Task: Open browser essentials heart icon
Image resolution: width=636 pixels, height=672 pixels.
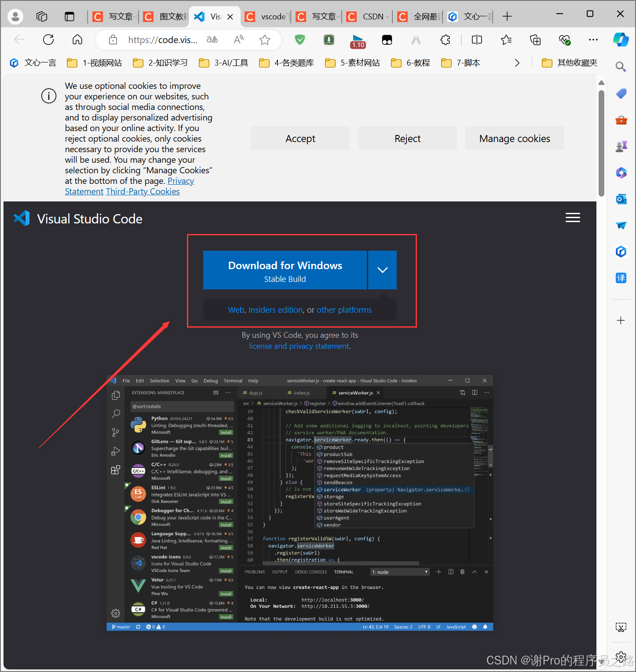Action: [x=565, y=40]
